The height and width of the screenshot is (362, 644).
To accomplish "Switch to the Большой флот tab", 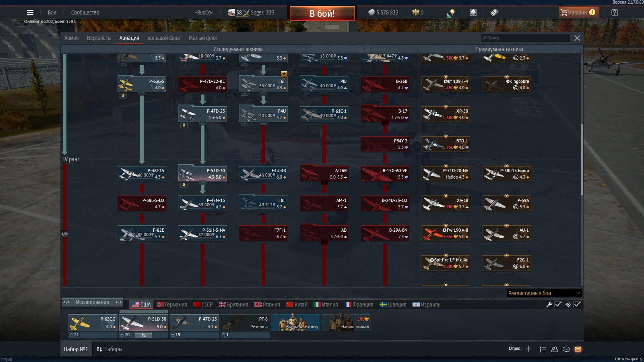I will [164, 38].
